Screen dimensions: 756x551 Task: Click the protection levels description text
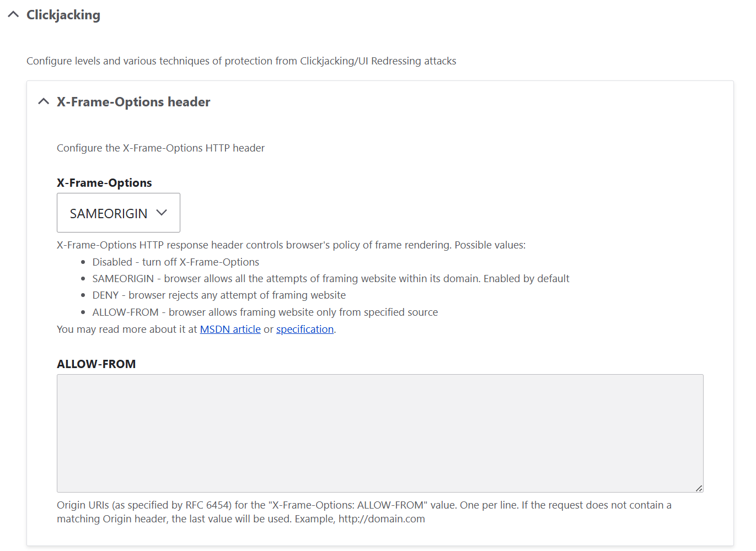click(241, 61)
